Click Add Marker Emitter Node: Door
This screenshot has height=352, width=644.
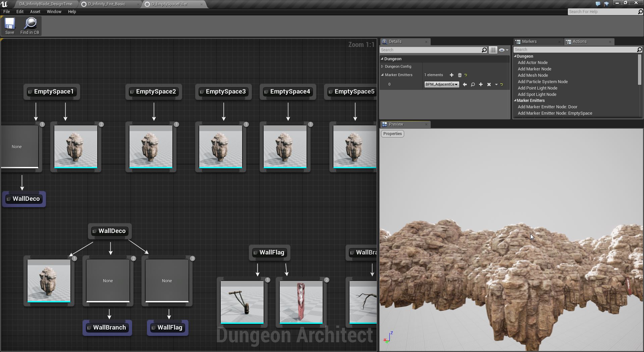[547, 107]
